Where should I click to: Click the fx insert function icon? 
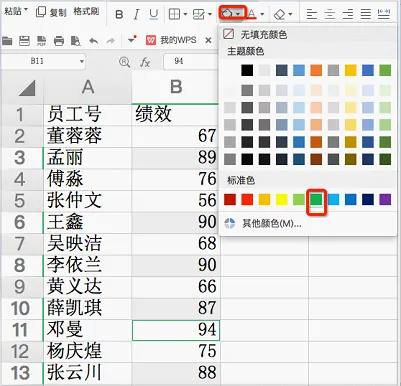pos(145,62)
